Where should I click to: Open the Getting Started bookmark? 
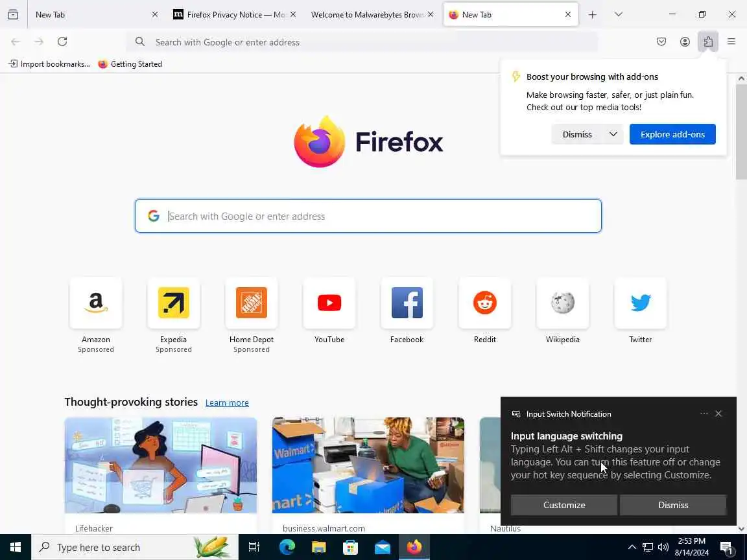click(130, 64)
